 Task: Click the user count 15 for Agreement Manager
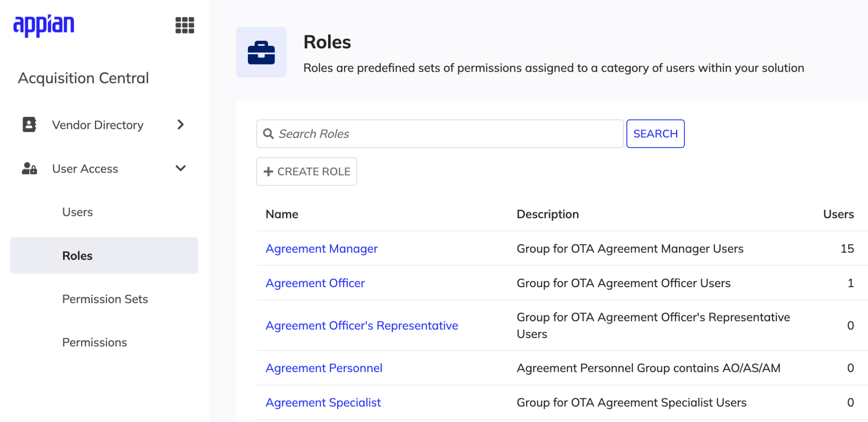click(847, 249)
